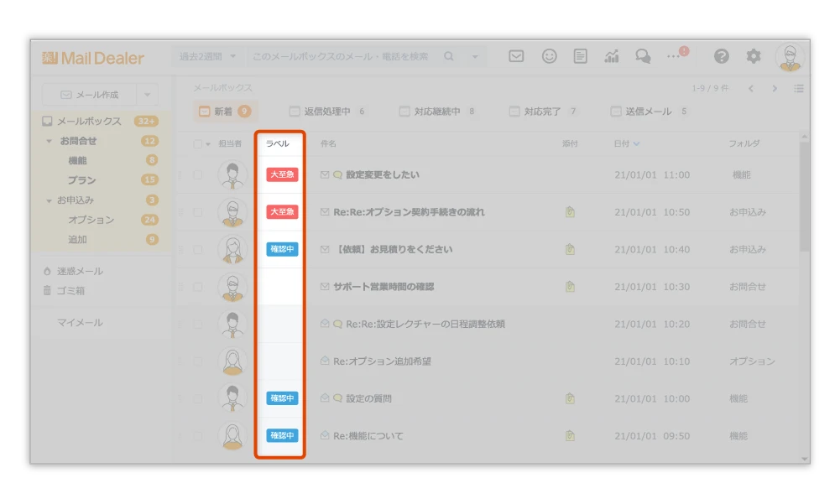Open settings with the gear icon

click(753, 56)
